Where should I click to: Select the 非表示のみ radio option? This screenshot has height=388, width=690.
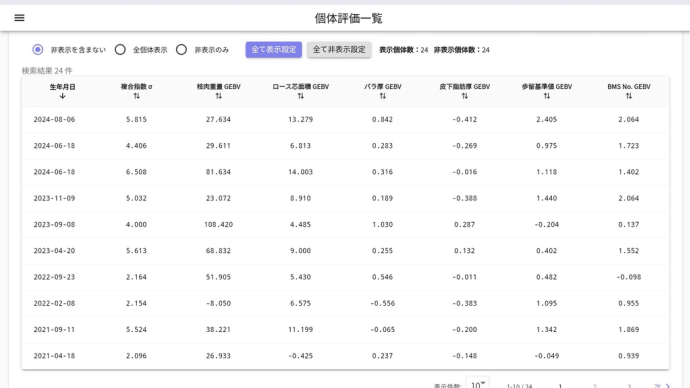click(181, 50)
